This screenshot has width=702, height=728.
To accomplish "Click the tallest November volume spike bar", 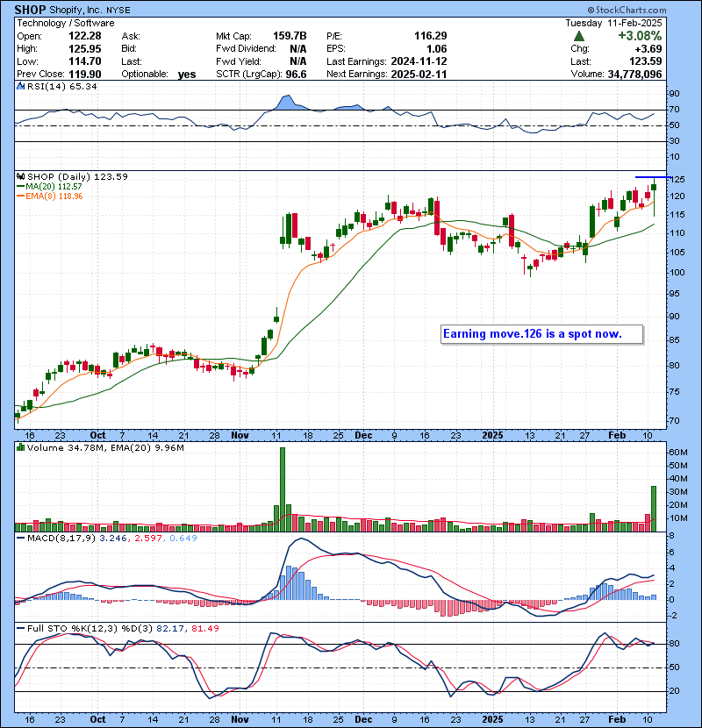I will 283,489.
